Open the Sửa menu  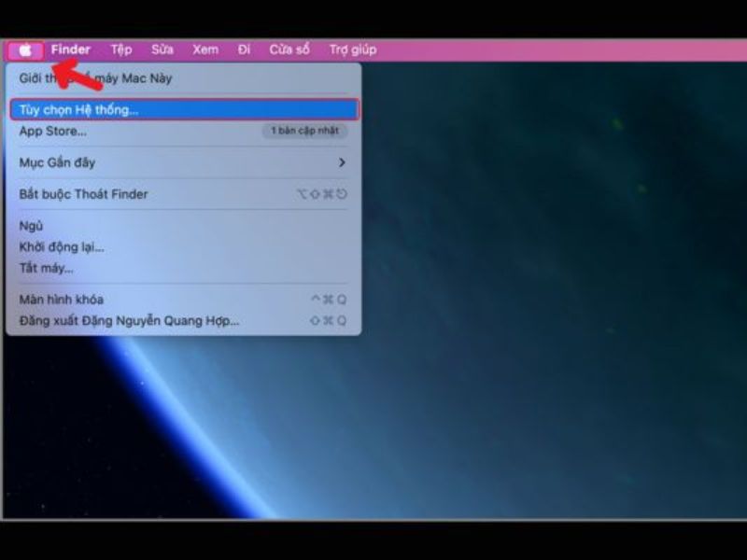point(162,49)
